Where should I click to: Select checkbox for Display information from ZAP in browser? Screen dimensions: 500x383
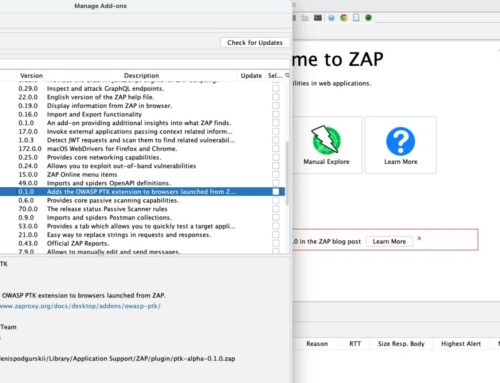[276, 106]
